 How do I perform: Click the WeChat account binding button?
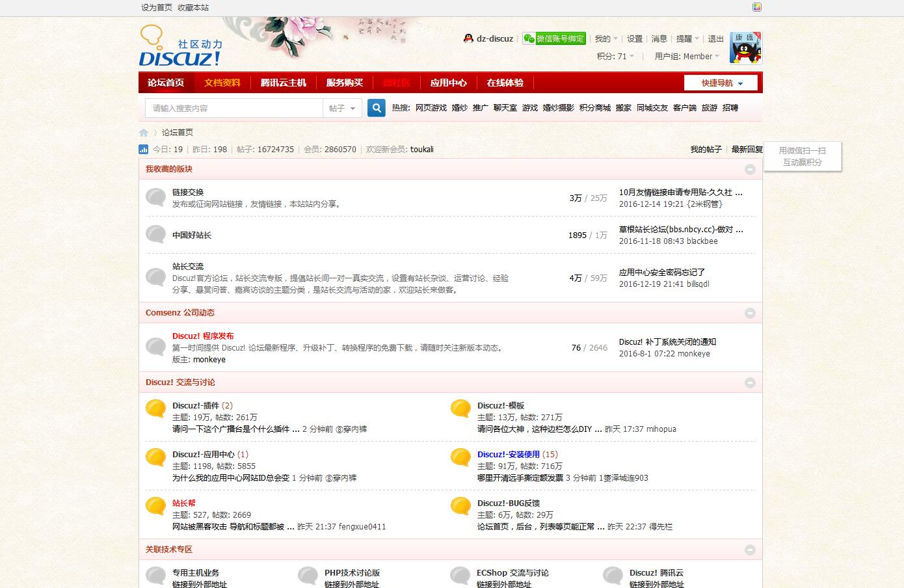coord(554,39)
